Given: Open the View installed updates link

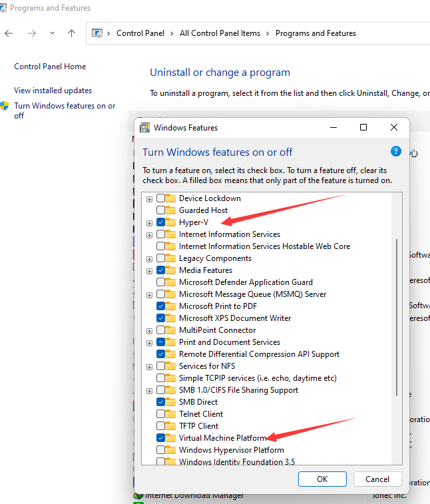Looking at the screenshot, I should tap(53, 91).
